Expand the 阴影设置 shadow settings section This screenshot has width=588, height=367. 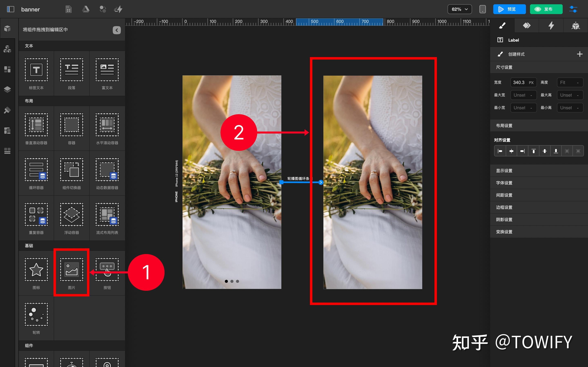coord(539,219)
